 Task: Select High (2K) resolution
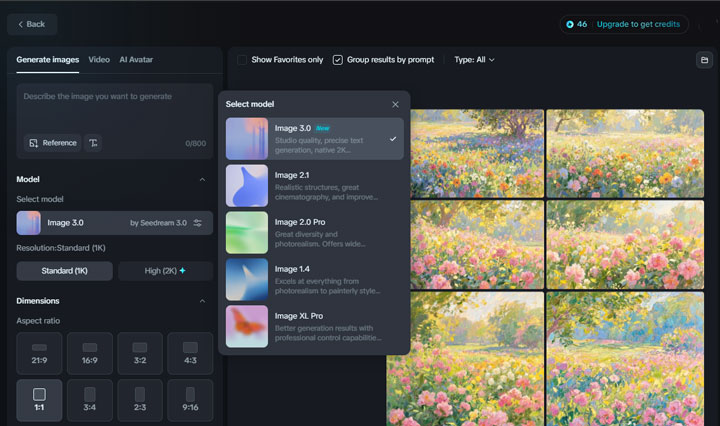165,271
